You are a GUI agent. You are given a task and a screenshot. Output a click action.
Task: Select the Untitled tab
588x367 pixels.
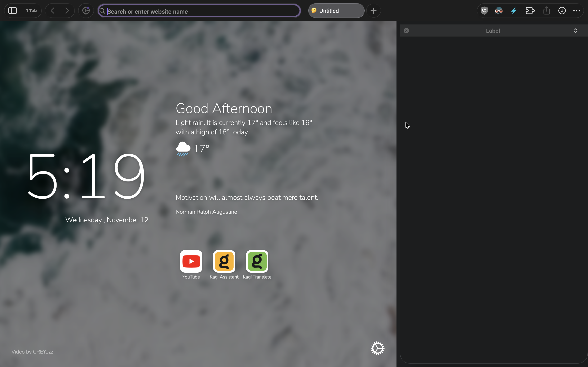pos(336,11)
